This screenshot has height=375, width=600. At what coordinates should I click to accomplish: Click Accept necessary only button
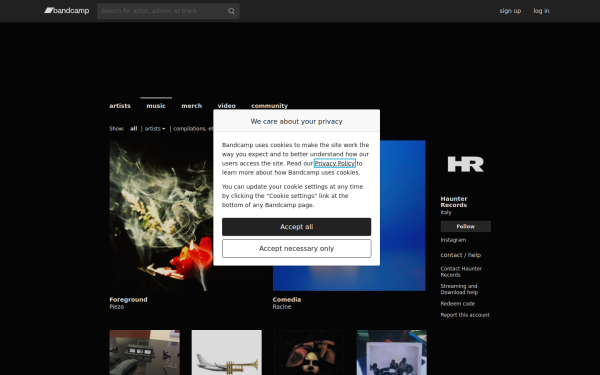point(297,249)
